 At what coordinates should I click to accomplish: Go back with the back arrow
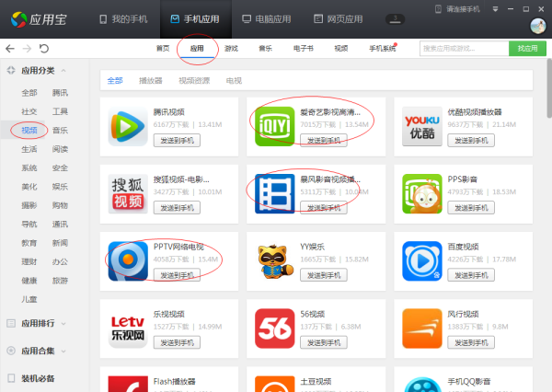click(x=10, y=48)
